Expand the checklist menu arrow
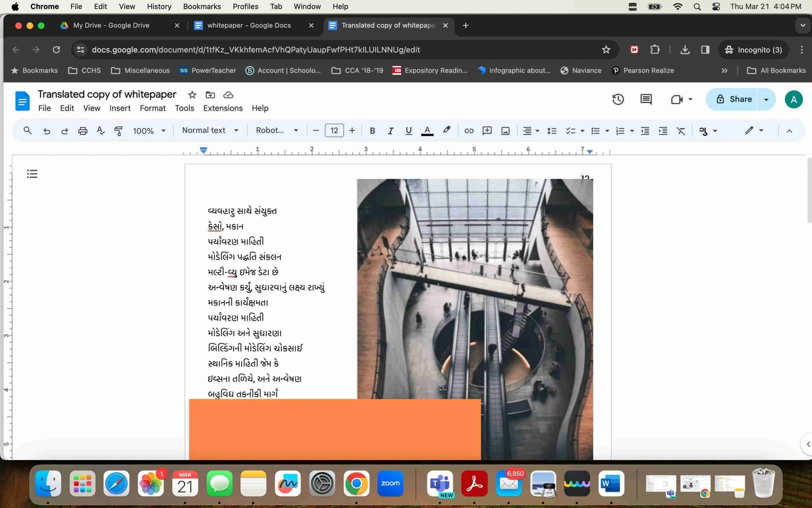The width and height of the screenshot is (812, 508). click(582, 131)
